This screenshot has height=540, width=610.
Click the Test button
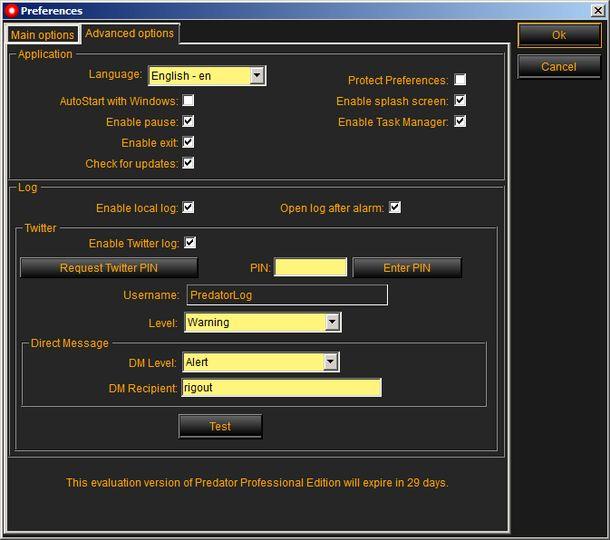tap(220, 426)
